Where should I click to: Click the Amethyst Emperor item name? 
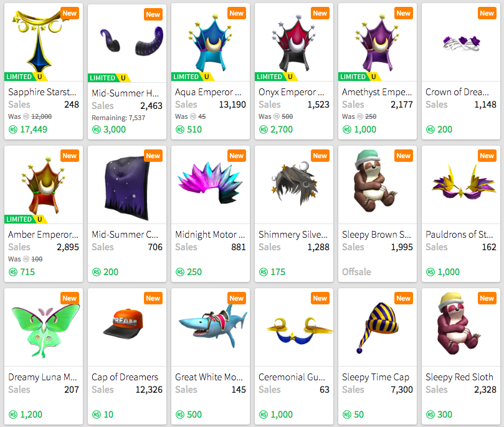pos(377,92)
